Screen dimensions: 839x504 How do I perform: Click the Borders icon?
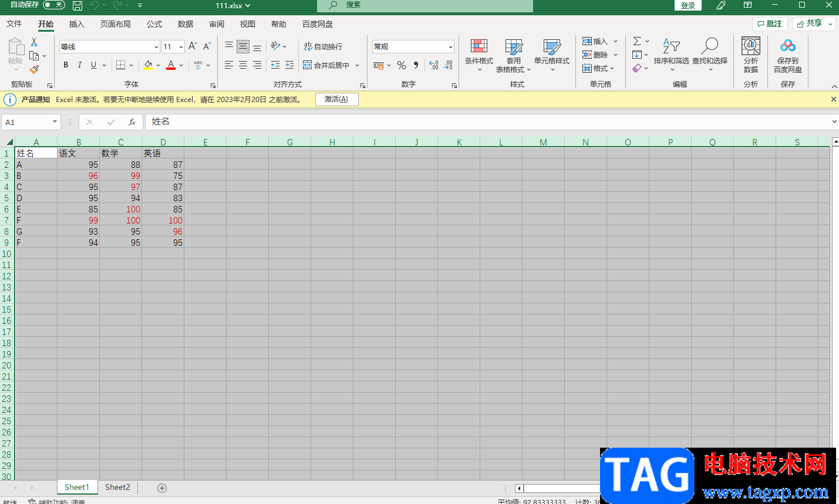click(x=120, y=65)
